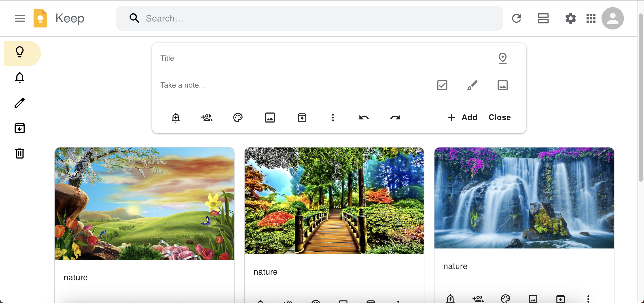
Task: Click the Close button
Action: [x=500, y=117]
